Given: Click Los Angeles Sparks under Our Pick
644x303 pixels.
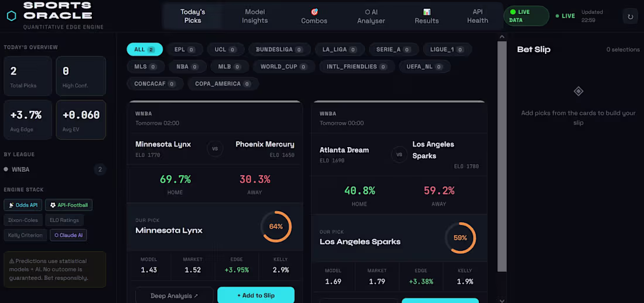Looking at the screenshot, I should (x=360, y=241).
